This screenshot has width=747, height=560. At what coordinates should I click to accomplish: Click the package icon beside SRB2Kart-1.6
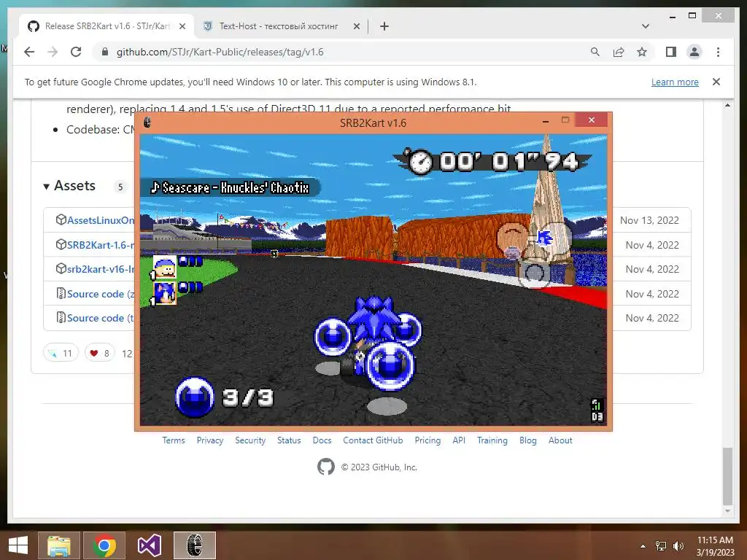(61, 244)
